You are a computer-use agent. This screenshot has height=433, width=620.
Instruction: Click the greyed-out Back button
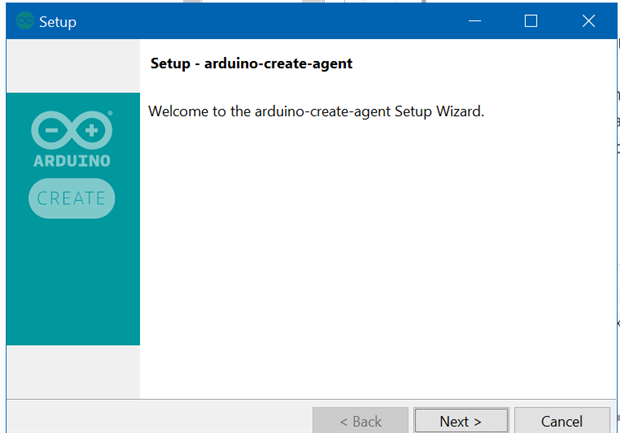[x=360, y=421]
